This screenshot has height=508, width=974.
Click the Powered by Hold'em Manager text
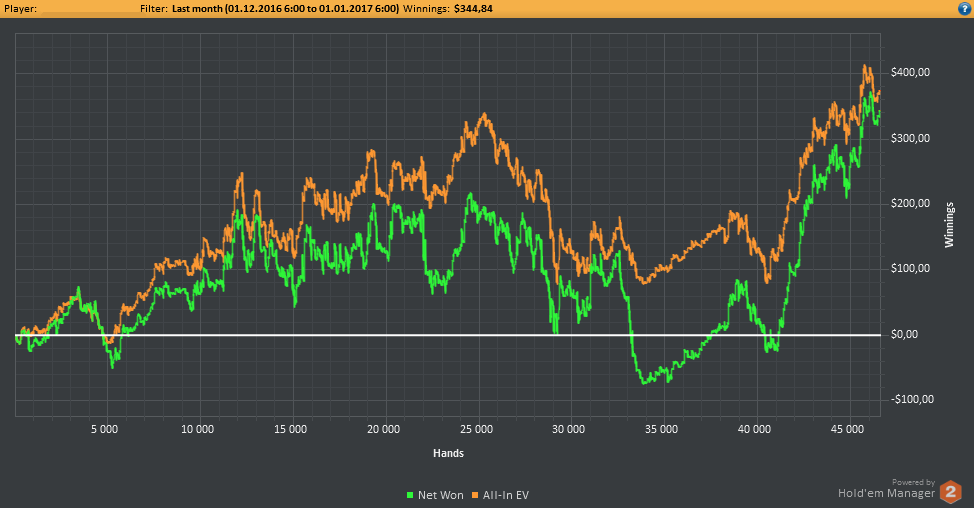pos(886,489)
